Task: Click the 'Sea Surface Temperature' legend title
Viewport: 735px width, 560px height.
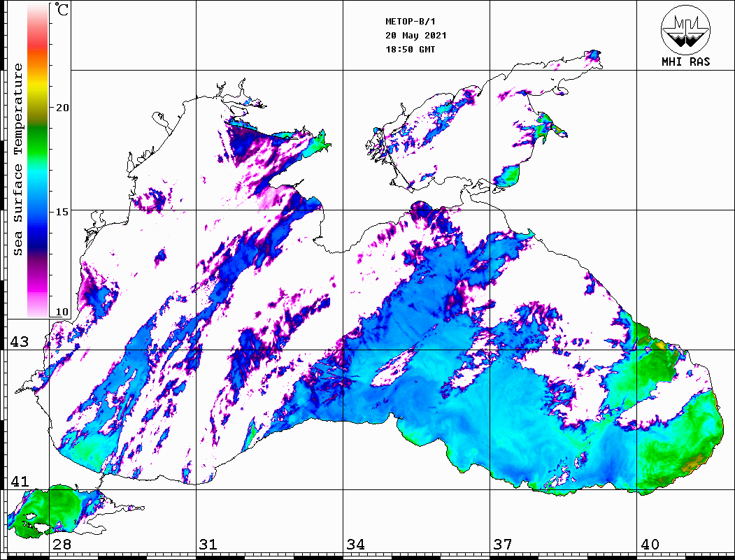Action: coord(17,160)
